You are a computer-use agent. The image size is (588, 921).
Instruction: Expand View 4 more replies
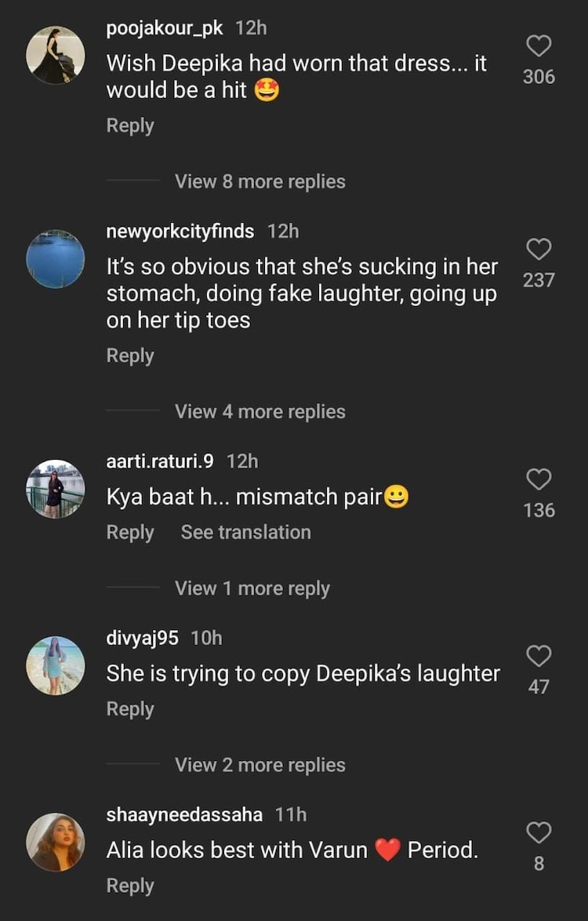pyautogui.click(x=260, y=411)
